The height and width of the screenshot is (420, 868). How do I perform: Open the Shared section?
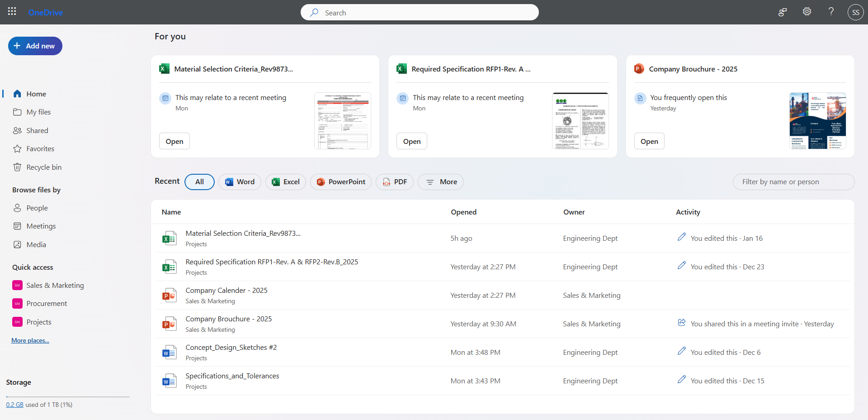[37, 130]
